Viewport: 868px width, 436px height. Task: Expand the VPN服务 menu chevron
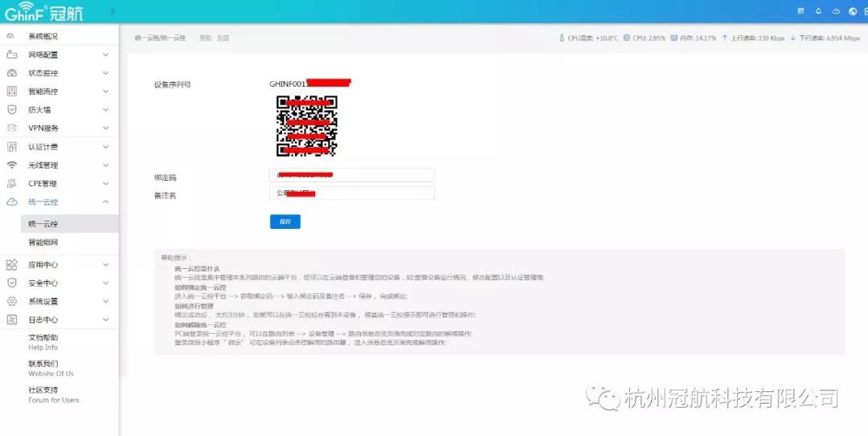pos(106,128)
